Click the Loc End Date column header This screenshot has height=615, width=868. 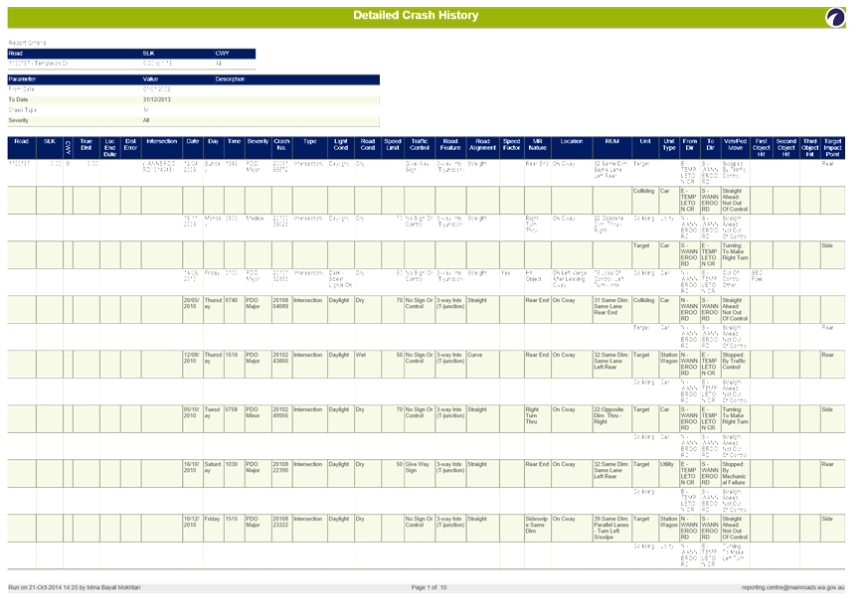(x=109, y=148)
